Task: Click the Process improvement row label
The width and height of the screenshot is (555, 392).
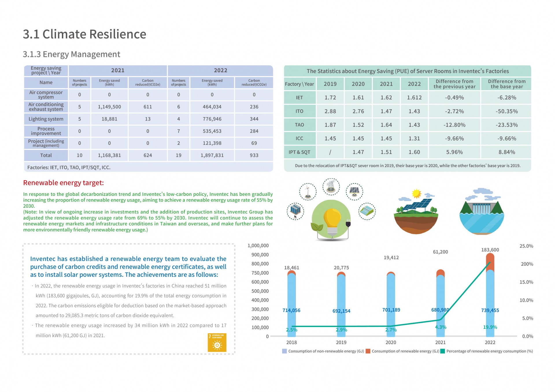Action: pyautogui.click(x=46, y=131)
